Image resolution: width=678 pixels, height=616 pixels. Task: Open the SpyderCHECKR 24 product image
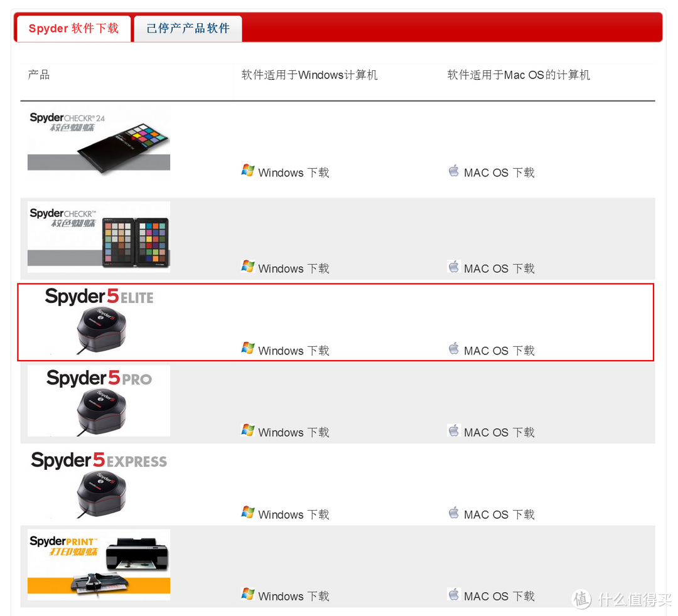click(x=99, y=141)
